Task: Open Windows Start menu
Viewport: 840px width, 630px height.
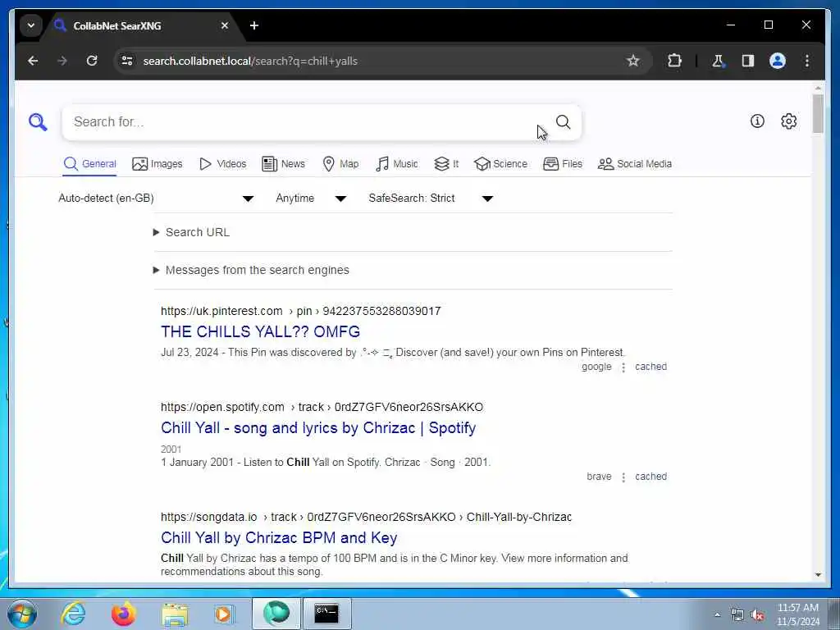Action: tap(22, 614)
